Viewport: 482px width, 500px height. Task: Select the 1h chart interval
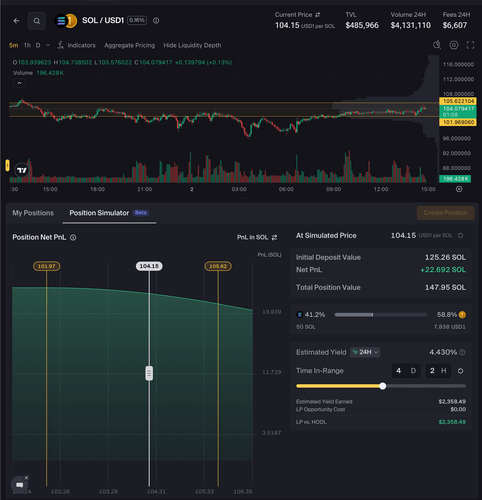tap(27, 45)
